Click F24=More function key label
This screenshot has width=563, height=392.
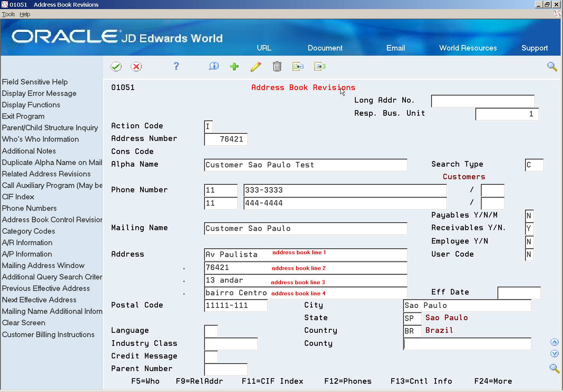[x=493, y=381]
